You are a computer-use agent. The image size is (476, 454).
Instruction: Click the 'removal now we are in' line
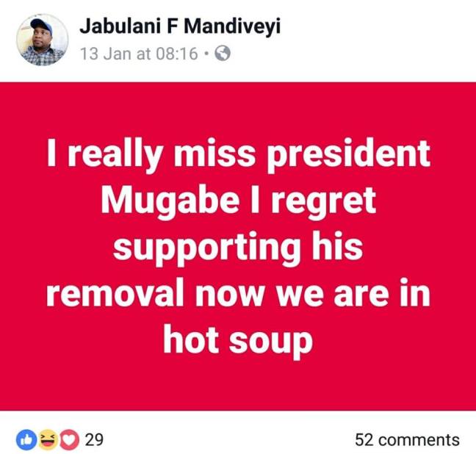[x=238, y=293]
